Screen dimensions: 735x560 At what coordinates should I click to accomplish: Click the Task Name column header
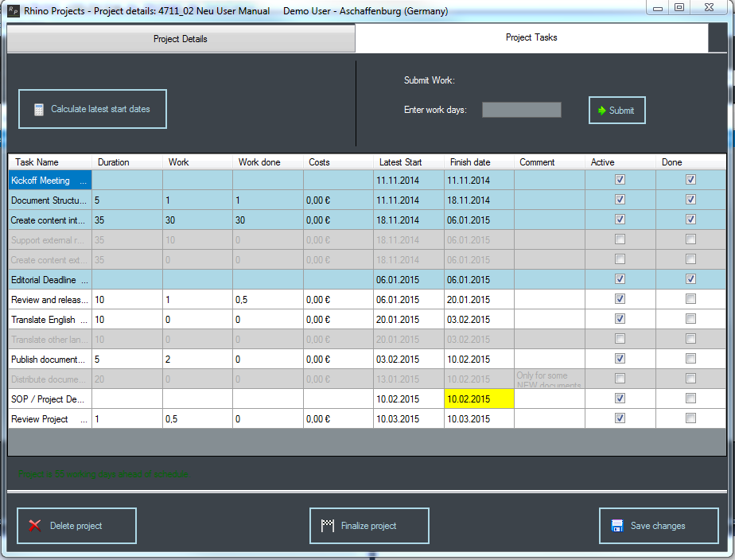pos(37,162)
